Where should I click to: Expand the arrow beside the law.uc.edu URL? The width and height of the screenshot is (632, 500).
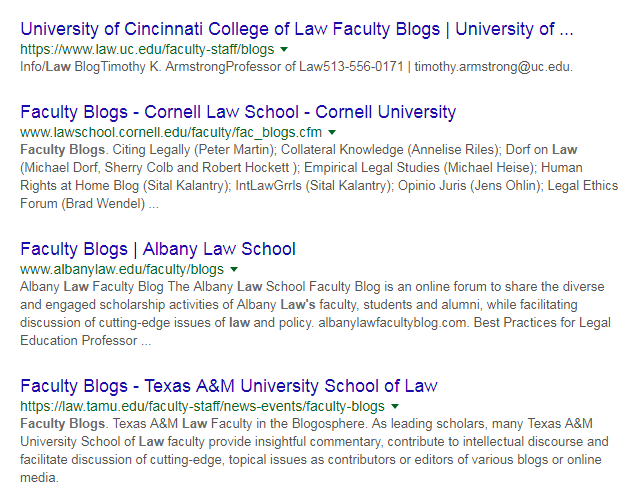tap(284, 49)
